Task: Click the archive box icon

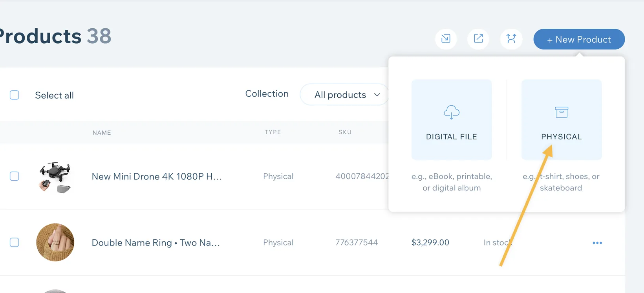Action: [x=562, y=112]
